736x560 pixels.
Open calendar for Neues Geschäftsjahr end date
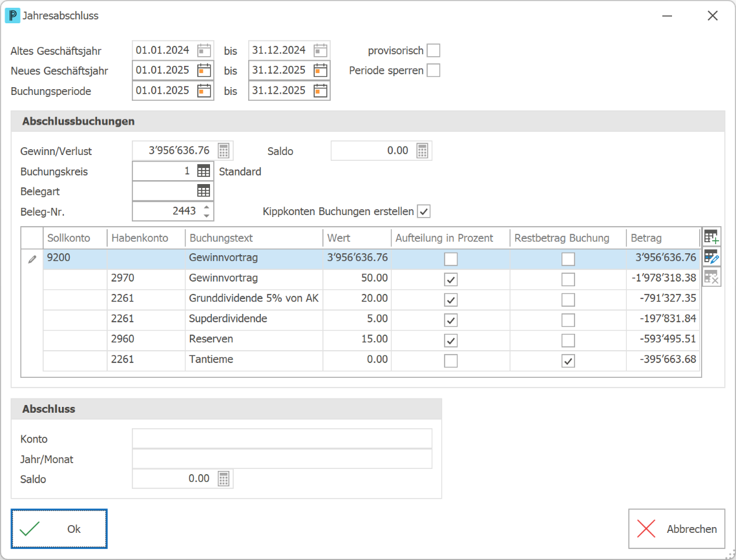(x=320, y=70)
